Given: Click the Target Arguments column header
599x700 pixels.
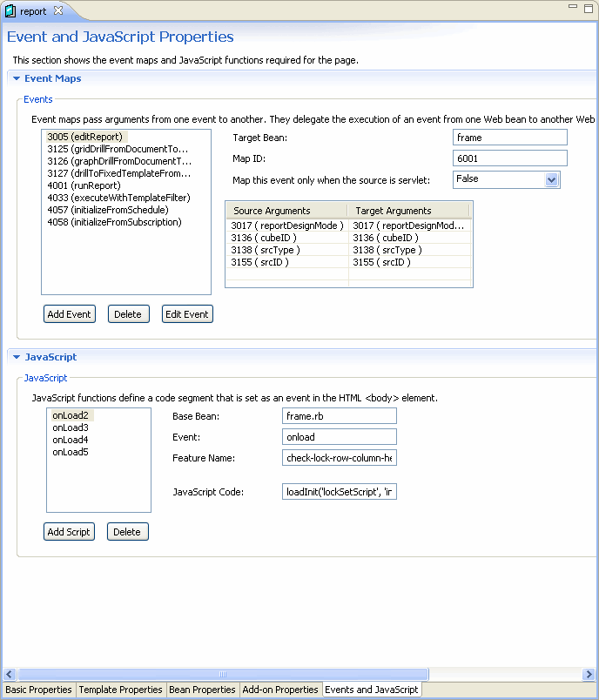Looking at the screenshot, I should (408, 211).
